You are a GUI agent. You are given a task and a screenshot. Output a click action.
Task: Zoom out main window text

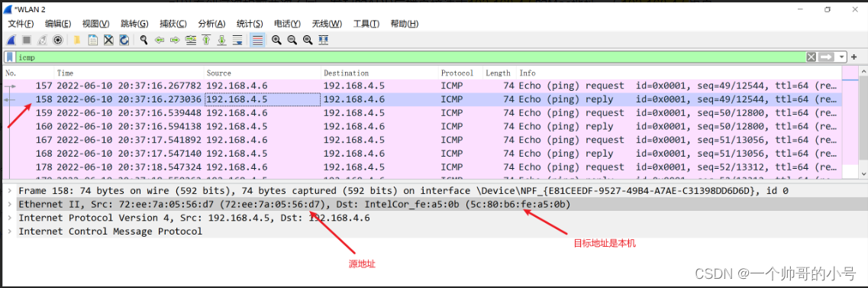(292, 40)
